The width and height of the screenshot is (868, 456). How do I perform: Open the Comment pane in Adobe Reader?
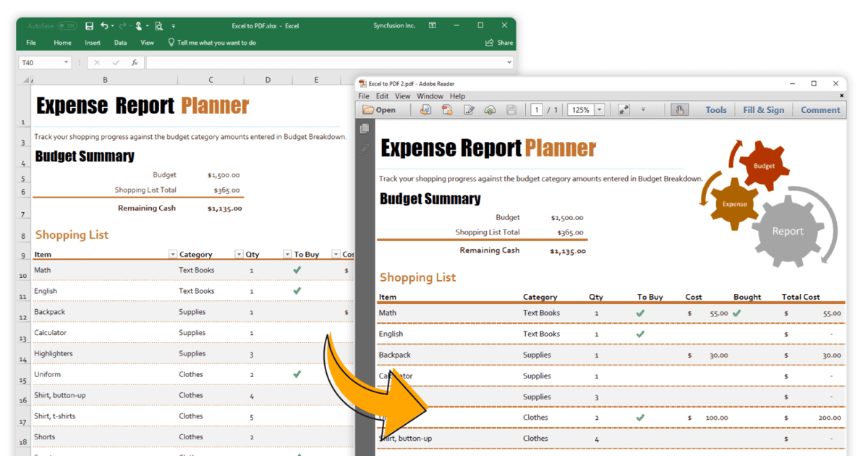820,110
